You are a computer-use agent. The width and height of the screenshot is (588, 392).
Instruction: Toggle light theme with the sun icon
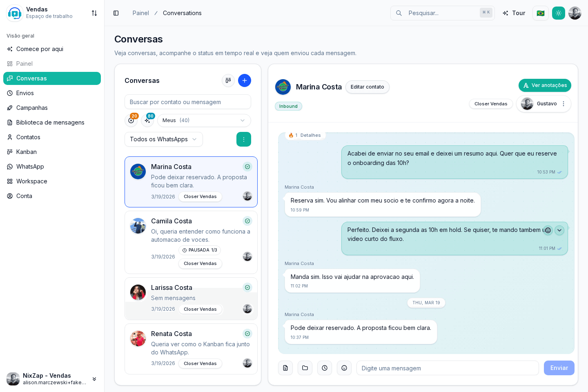click(x=559, y=13)
